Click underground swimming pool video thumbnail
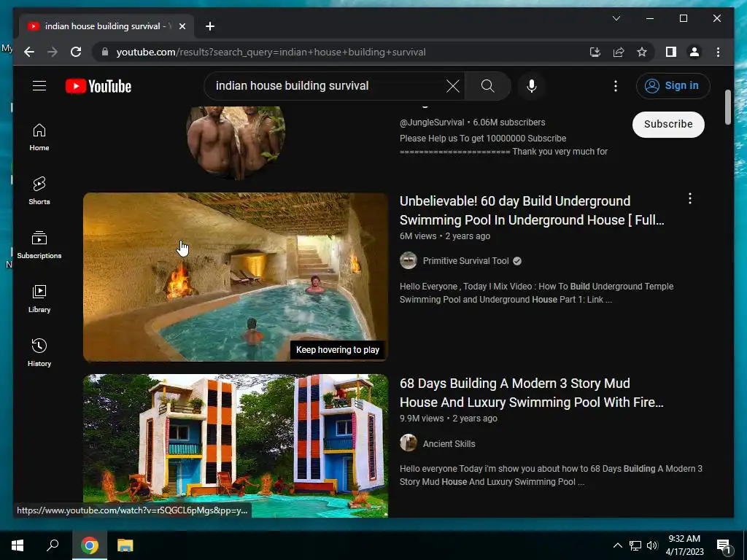The height and width of the screenshot is (560, 747). tap(236, 277)
